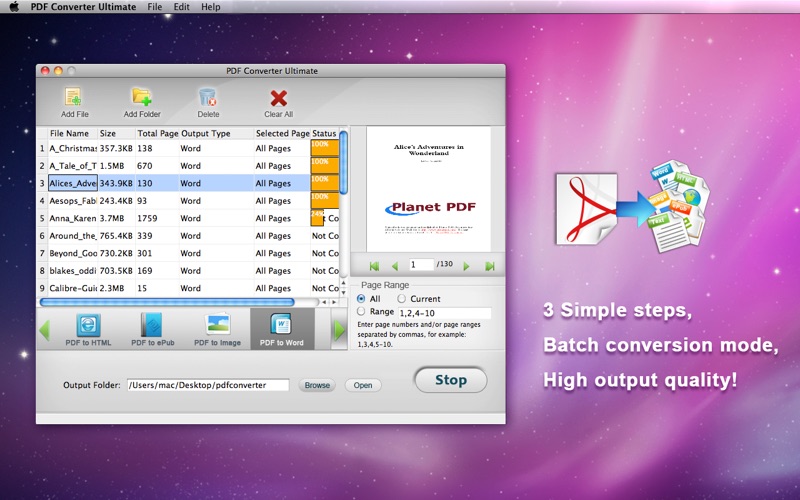This screenshot has width=800, height=500.
Task: Open the File menu
Action: click(x=155, y=7)
